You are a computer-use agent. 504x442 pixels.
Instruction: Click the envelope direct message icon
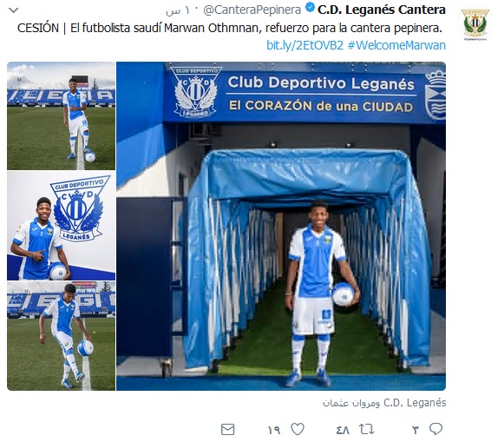click(x=228, y=430)
